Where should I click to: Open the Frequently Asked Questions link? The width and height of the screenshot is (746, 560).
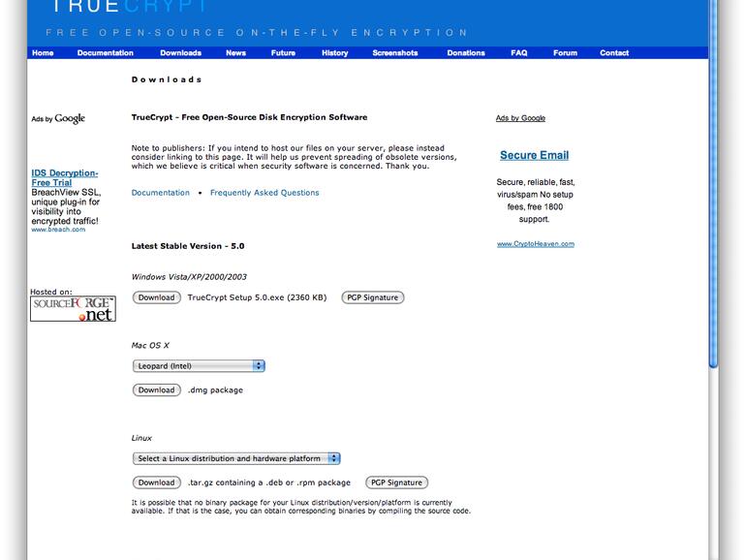(264, 193)
